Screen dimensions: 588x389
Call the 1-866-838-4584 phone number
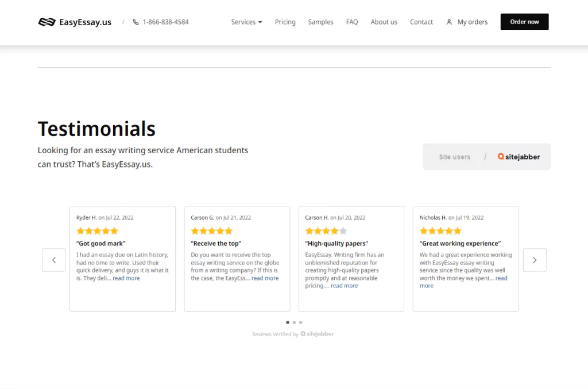pos(166,22)
